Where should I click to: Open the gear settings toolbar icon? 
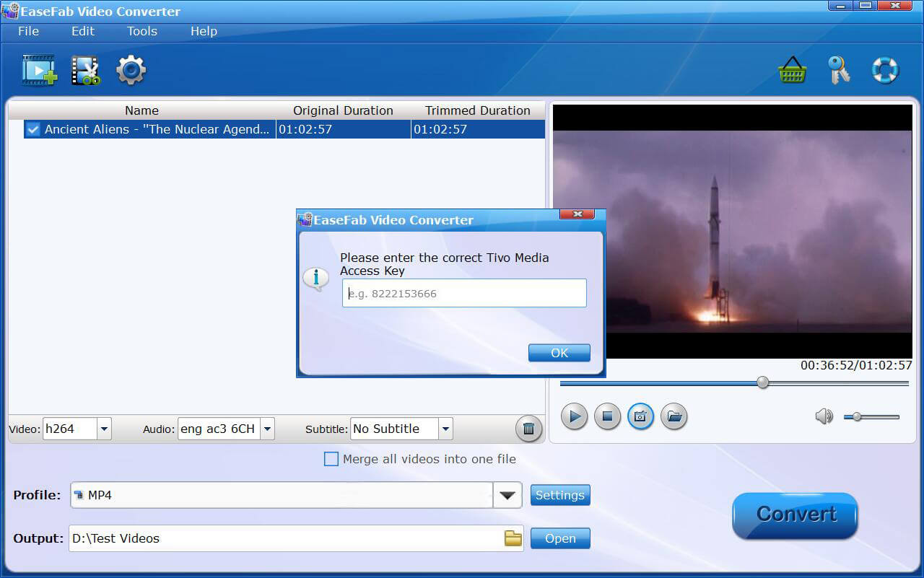point(131,70)
